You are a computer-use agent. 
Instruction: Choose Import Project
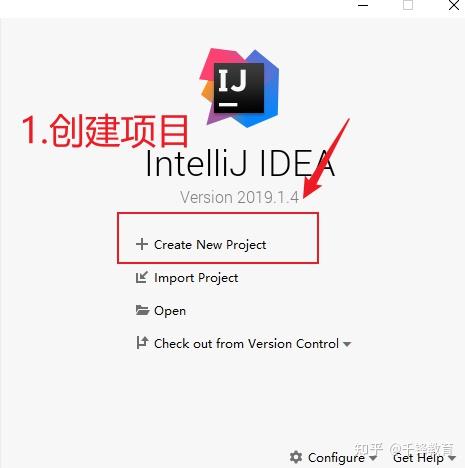click(x=196, y=278)
